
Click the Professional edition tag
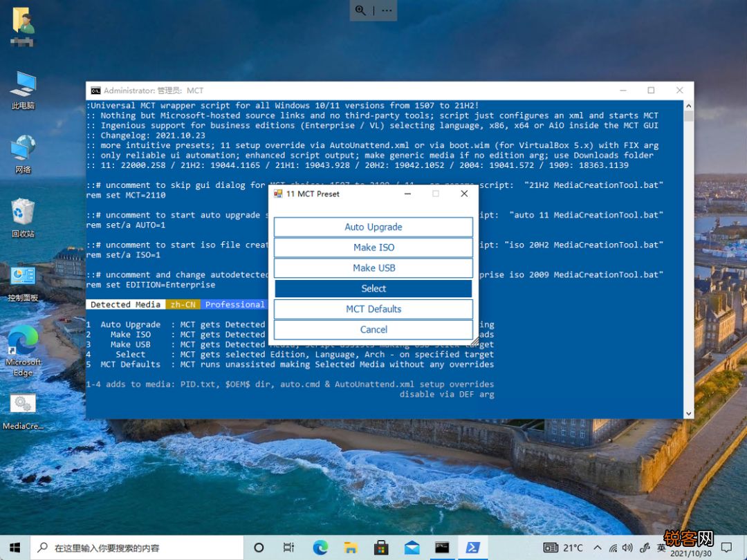pos(234,305)
